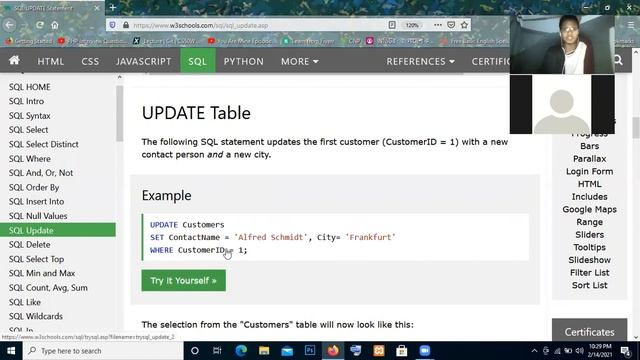Select the highlighted SQL Update sidebar item
Screen dimensions: 640x360
click(x=58, y=230)
